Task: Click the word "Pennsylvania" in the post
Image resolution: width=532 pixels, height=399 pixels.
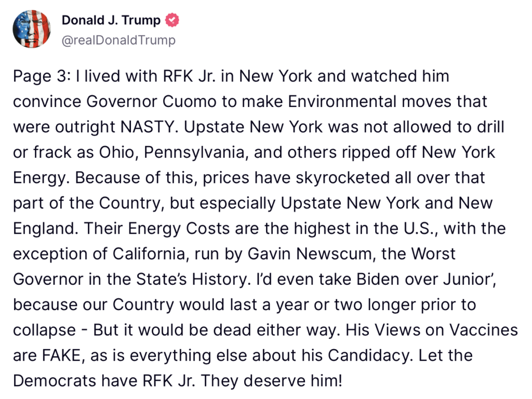Action: tap(194, 153)
